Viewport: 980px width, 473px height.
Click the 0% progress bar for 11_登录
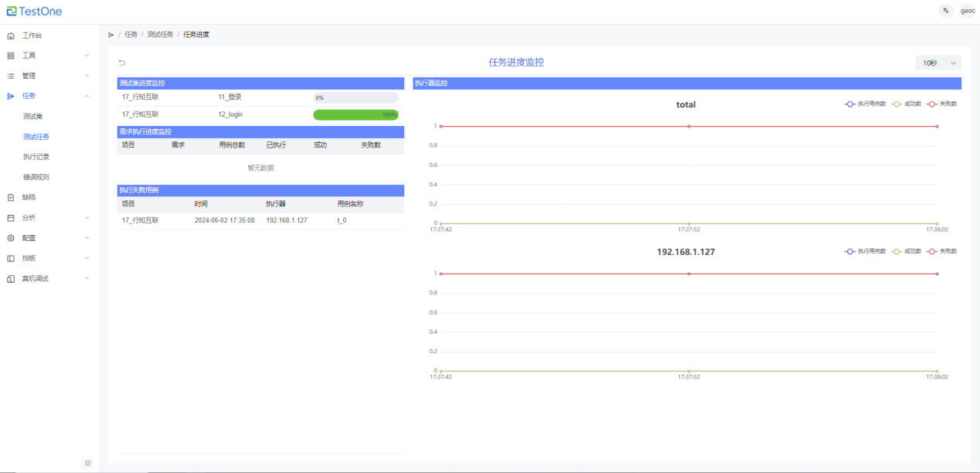(x=356, y=98)
